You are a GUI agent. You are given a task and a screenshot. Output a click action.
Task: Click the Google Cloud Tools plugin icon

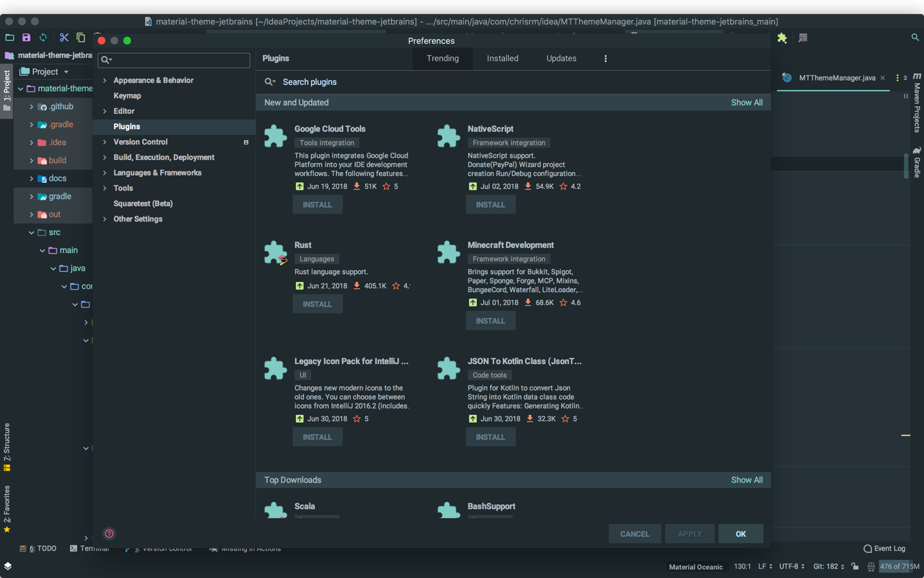point(275,136)
